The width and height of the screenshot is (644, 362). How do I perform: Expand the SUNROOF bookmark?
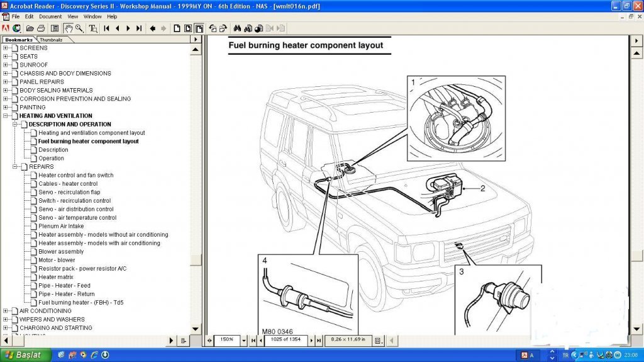tap(5, 65)
